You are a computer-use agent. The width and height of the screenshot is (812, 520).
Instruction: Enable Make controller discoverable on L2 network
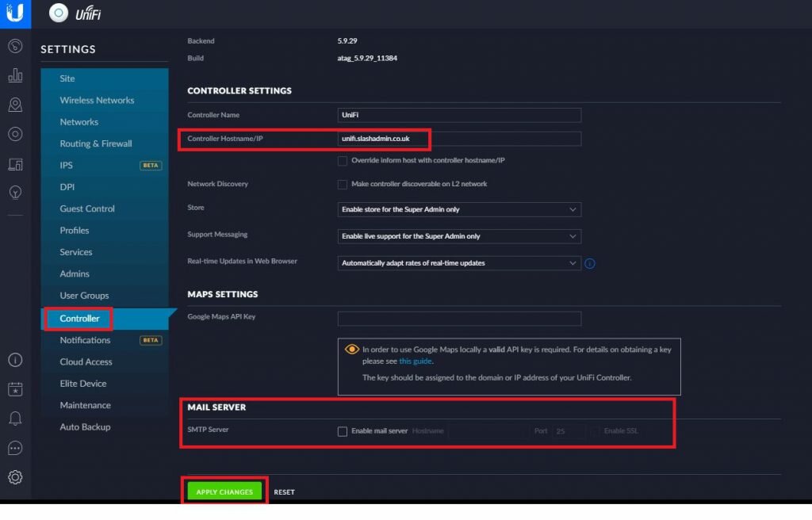[343, 185]
